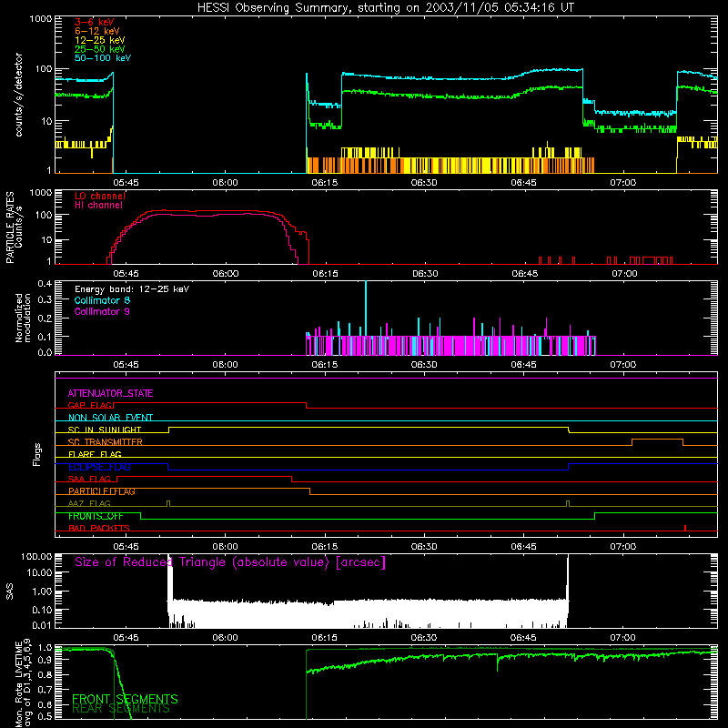The width and height of the screenshot is (728, 728).
Task: Click the red BAD_PACKETS spike near 07:09
Action: tap(685, 528)
